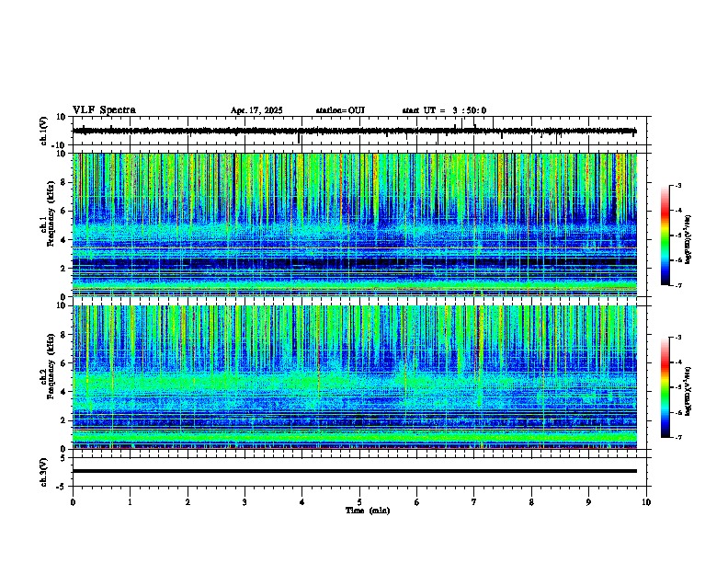The image size is (728, 563).
Task: Click the time axis tick label "3"
Action: coord(245,502)
